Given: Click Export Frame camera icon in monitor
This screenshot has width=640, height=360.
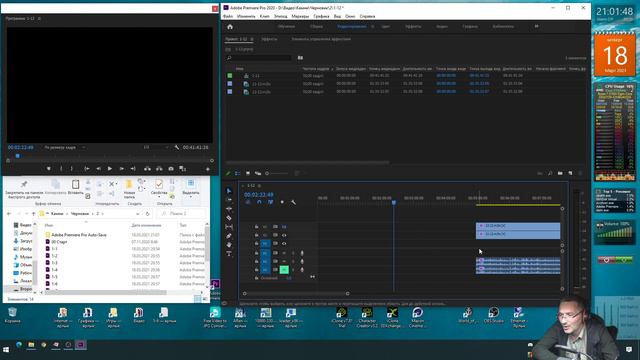Looking at the screenshot, I should [x=171, y=169].
